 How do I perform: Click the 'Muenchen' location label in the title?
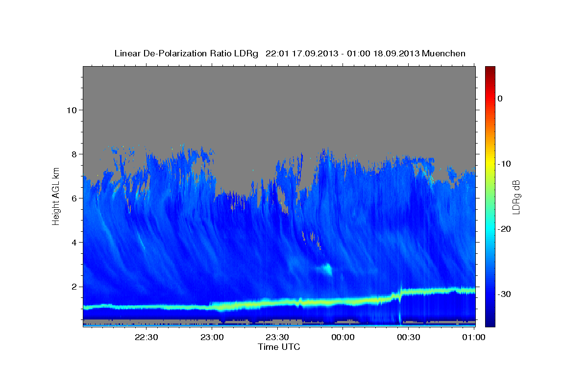coord(444,53)
